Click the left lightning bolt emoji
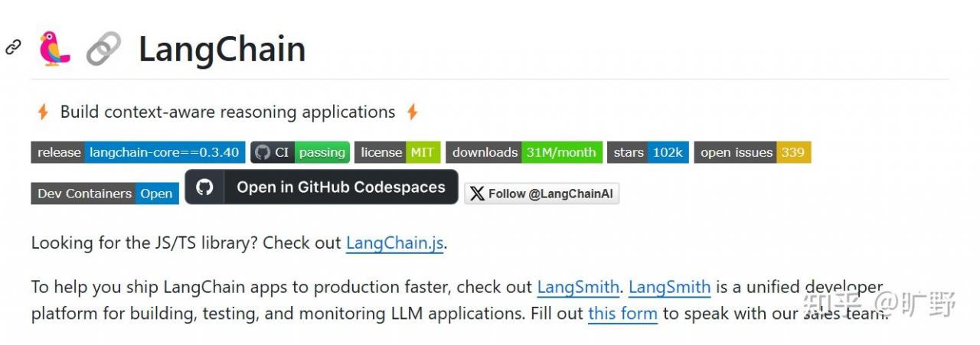The width and height of the screenshot is (980, 345). tap(43, 112)
